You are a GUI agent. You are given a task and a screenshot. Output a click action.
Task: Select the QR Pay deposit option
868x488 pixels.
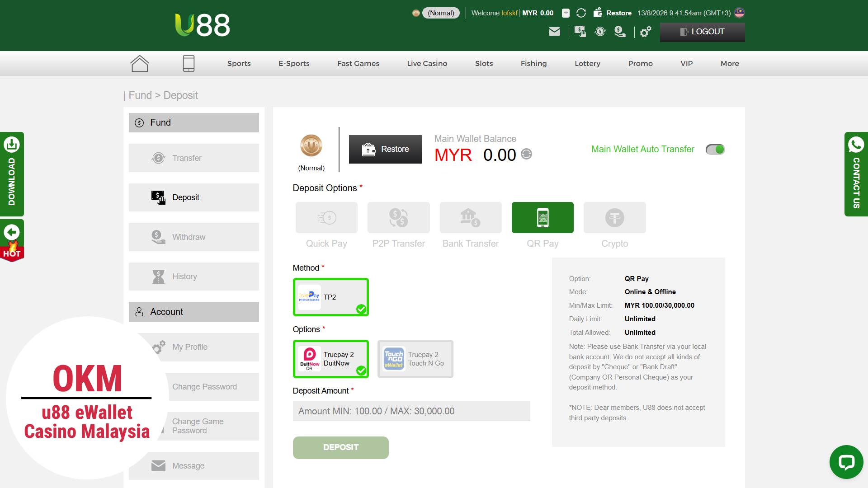(x=542, y=217)
